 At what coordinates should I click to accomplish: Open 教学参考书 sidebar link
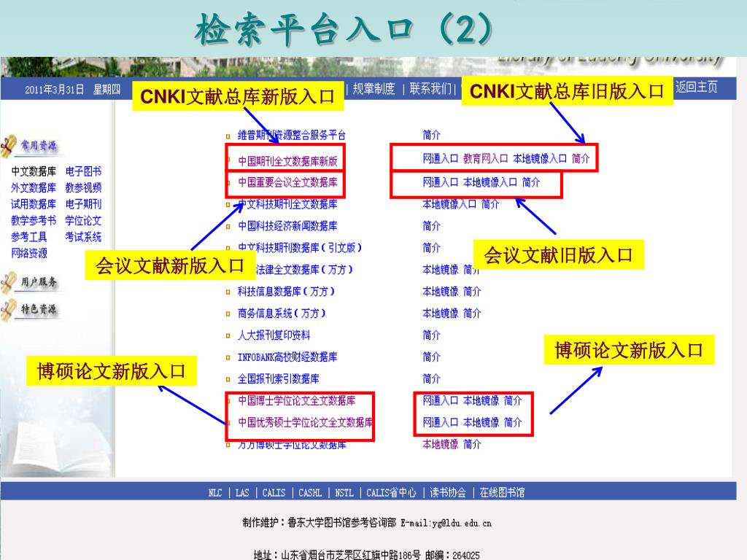(x=34, y=220)
